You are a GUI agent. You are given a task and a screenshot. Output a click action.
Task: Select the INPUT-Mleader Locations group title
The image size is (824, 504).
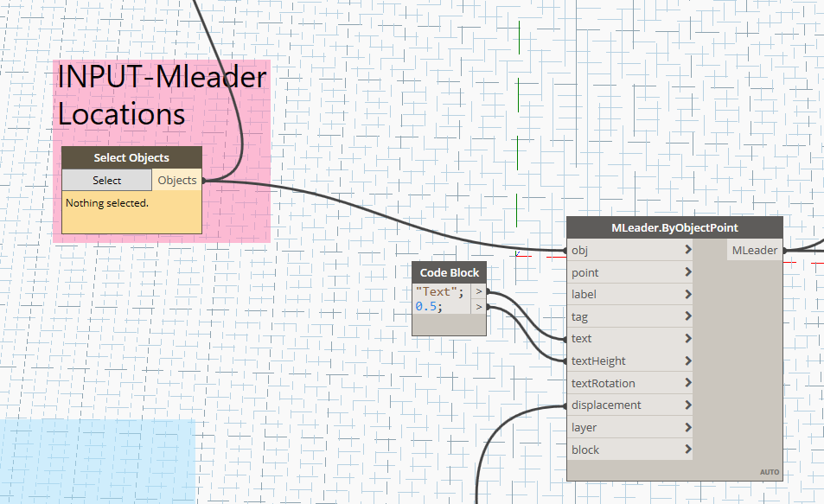click(x=162, y=95)
